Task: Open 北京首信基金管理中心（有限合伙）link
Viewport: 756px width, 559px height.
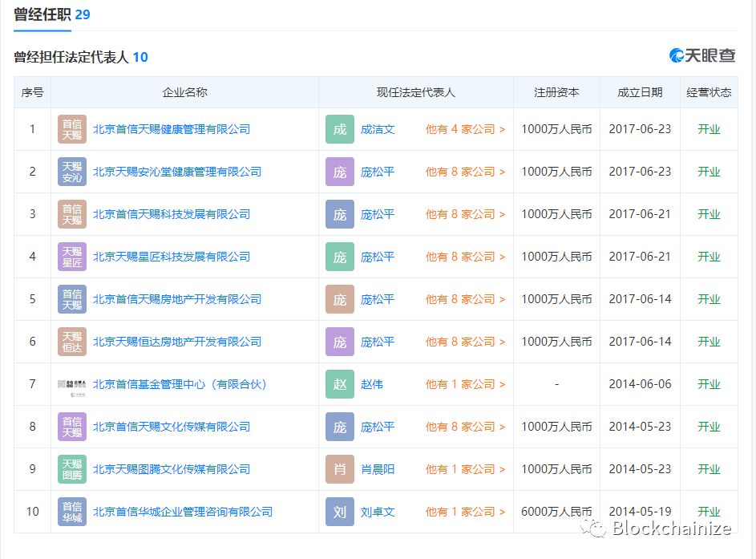Action: pyautogui.click(x=180, y=384)
